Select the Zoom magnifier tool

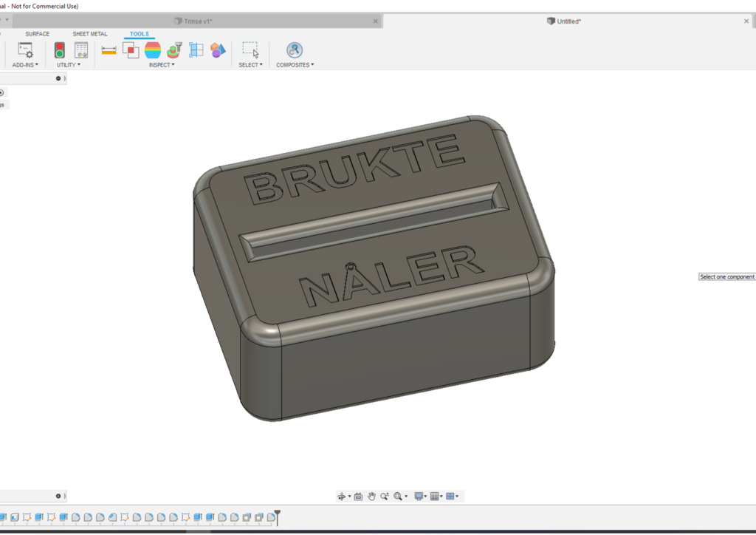point(385,496)
